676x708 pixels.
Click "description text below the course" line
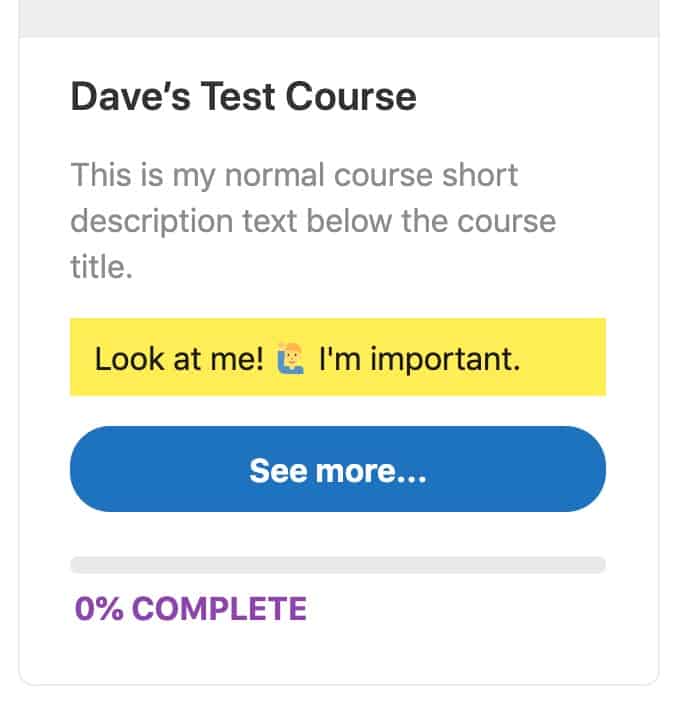click(312, 220)
